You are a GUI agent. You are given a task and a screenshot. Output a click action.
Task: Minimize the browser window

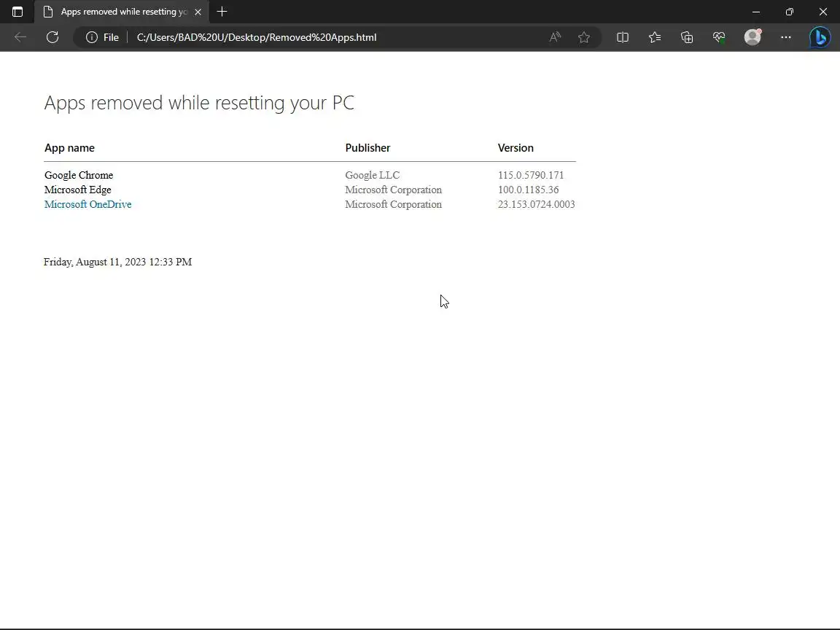(756, 12)
